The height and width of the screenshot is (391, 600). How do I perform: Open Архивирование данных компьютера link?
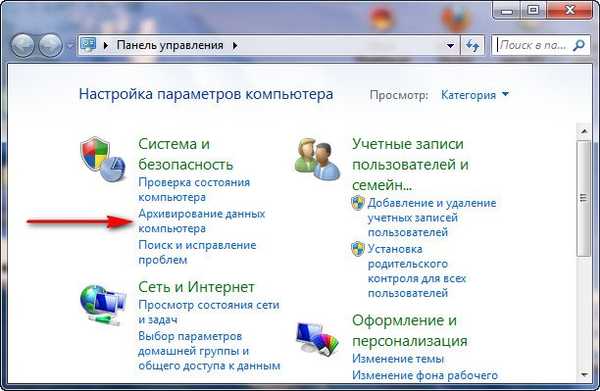click(202, 221)
